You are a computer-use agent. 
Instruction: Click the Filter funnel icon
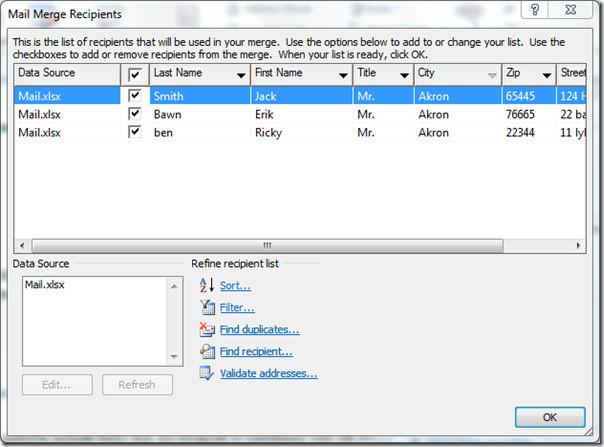point(207,308)
